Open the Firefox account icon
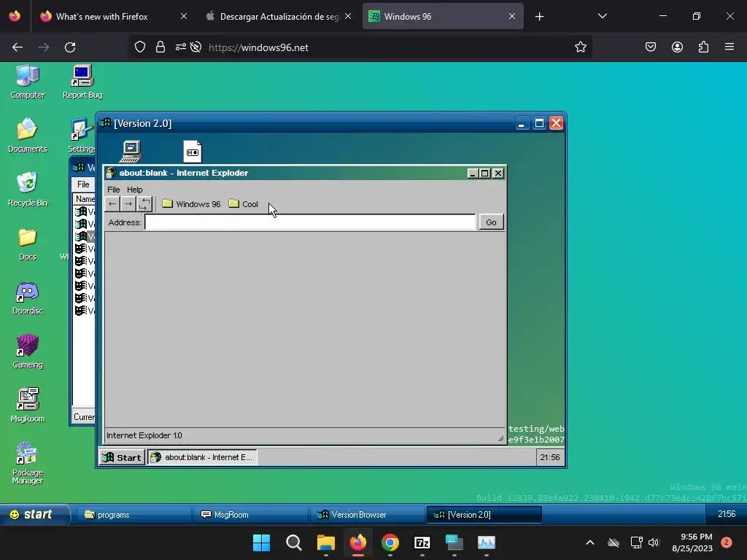This screenshot has width=747, height=560. (x=677, y=47)
